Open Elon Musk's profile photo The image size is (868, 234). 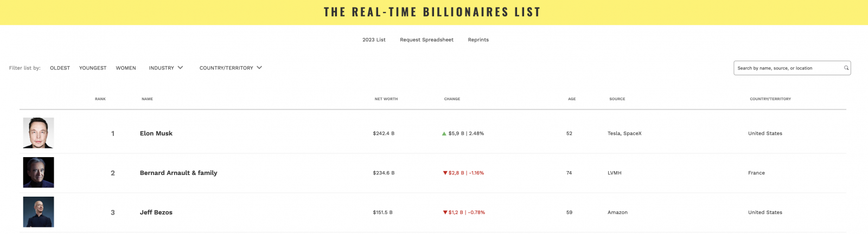pos(39,133)
